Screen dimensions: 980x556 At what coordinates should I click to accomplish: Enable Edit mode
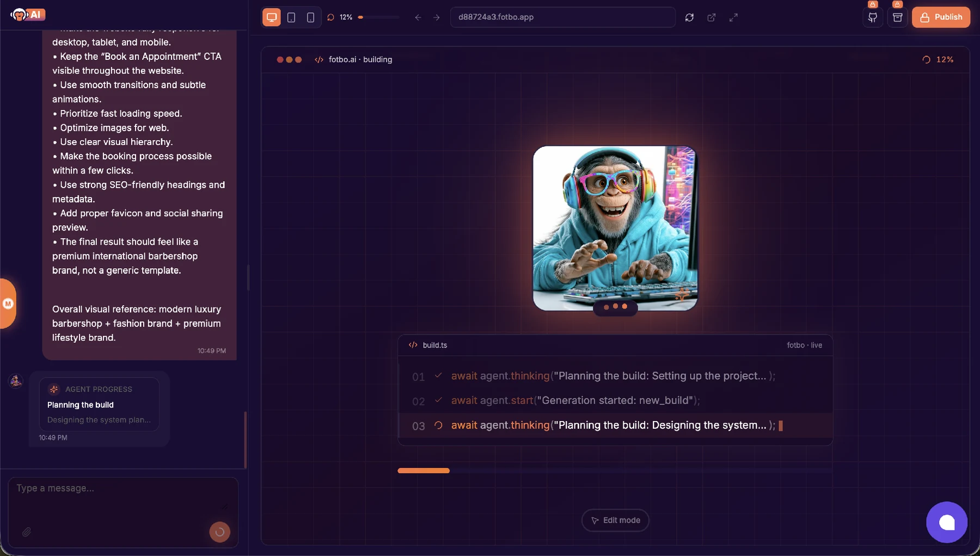tap(615, 520)
